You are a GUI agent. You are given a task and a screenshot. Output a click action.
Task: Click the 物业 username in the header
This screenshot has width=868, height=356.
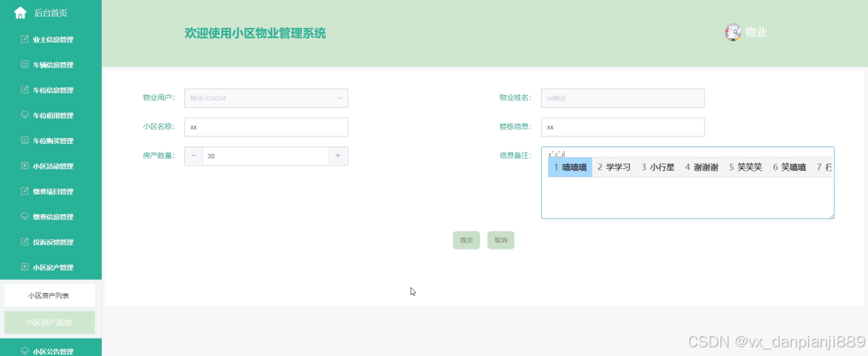coord(756,32)
